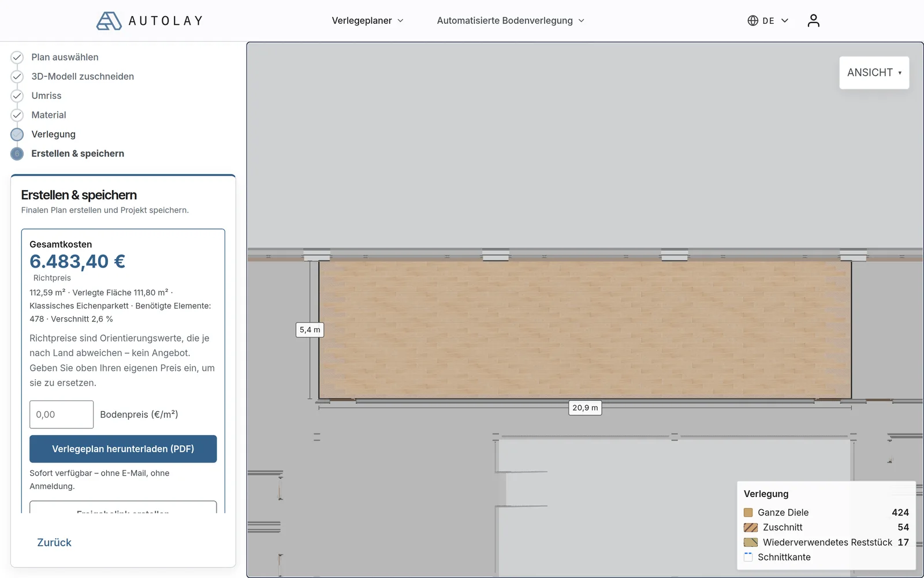Click the checkmark icon for Umriss
924x578 pixels.
pyautogui.click(x=17, y=96)
